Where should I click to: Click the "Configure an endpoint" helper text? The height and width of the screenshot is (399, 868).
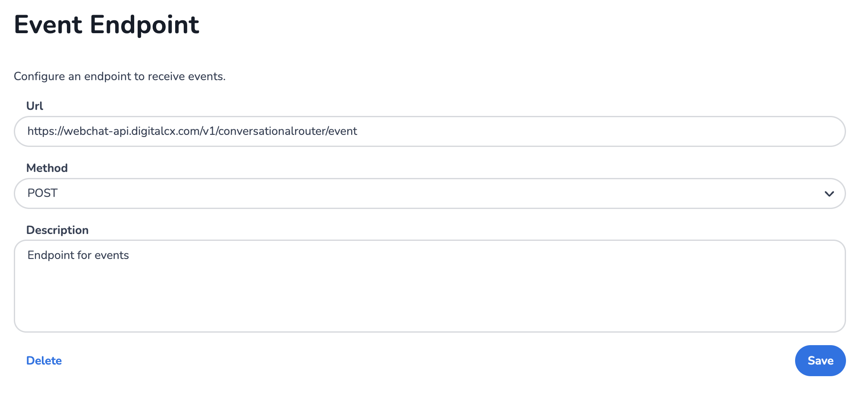[x=120, y=76]
